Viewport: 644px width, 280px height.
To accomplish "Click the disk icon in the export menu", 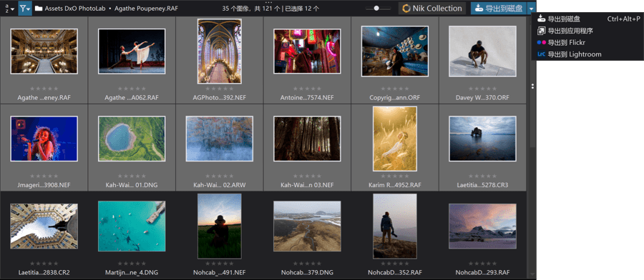I will point(542,19).
